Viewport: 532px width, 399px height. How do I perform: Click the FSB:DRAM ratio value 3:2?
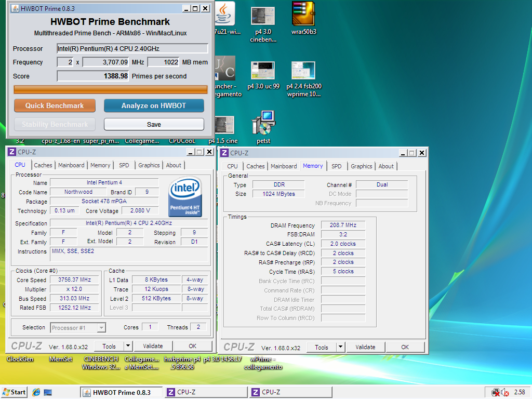(343, 234)
